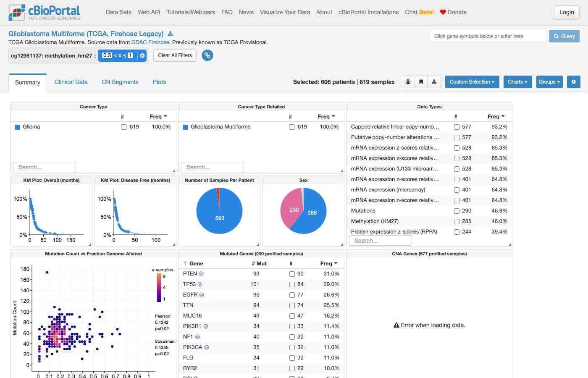Screen dimensions: 588x378
Task: Click the filter icon in Gene column header
Action: tap(185, 264)
